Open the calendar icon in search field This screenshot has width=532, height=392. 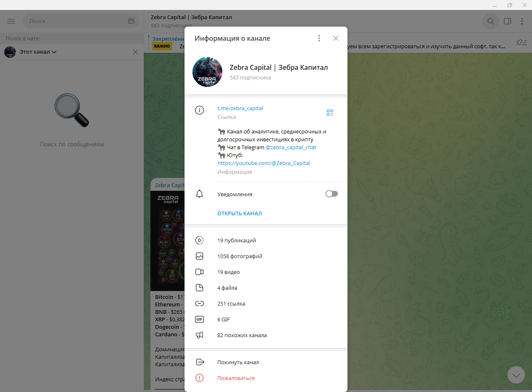click(131, 21)
